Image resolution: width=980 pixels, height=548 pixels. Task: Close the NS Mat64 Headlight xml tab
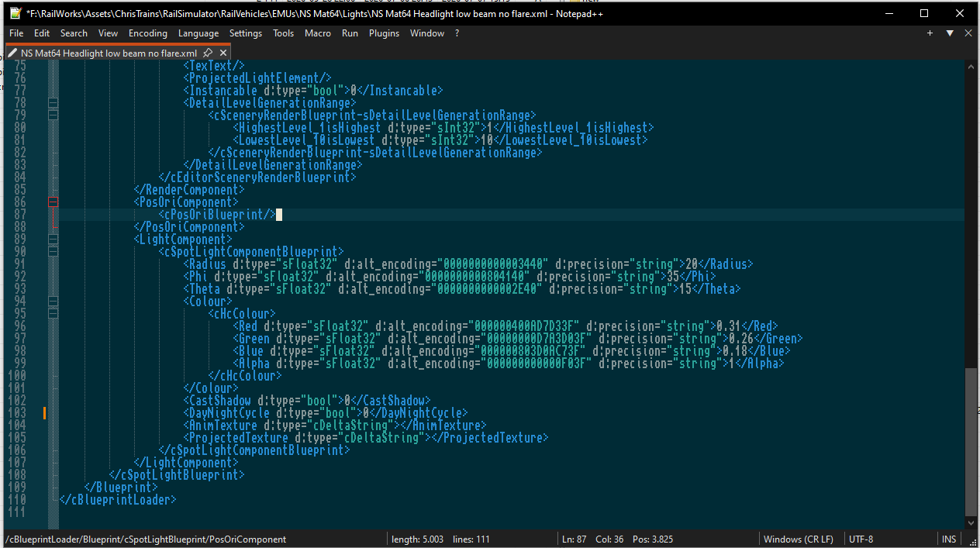pos(223,53)
